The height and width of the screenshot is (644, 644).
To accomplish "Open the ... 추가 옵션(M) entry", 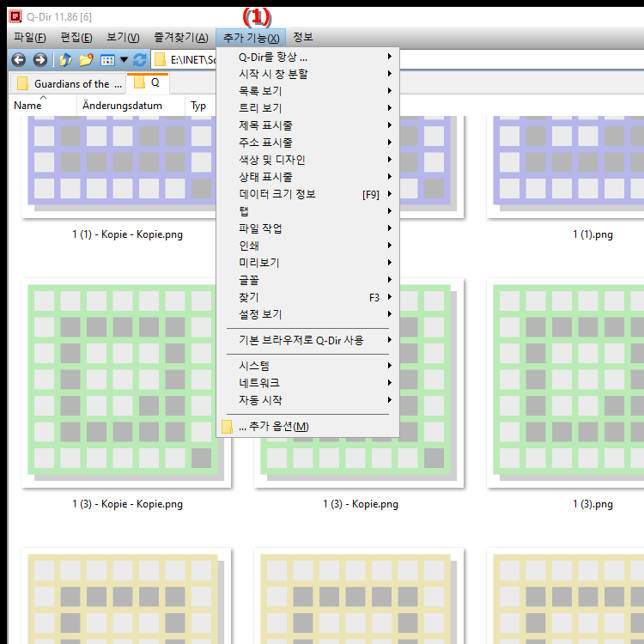I will 307,426.
